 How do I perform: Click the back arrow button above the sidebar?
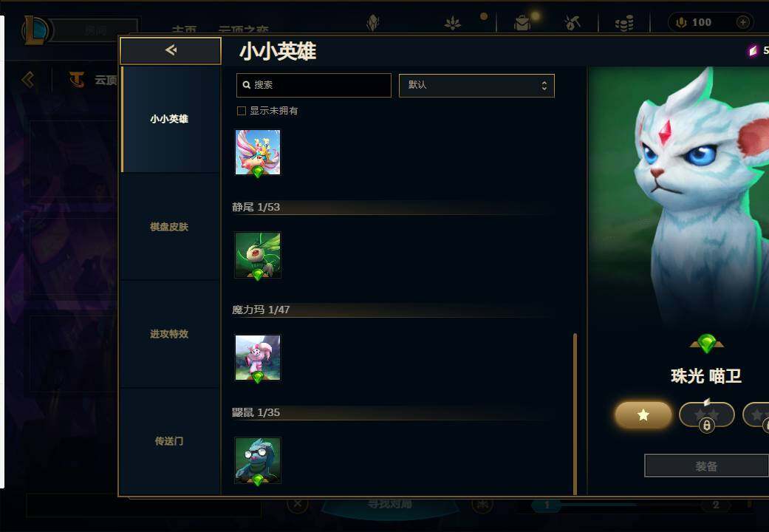(171, 50)
